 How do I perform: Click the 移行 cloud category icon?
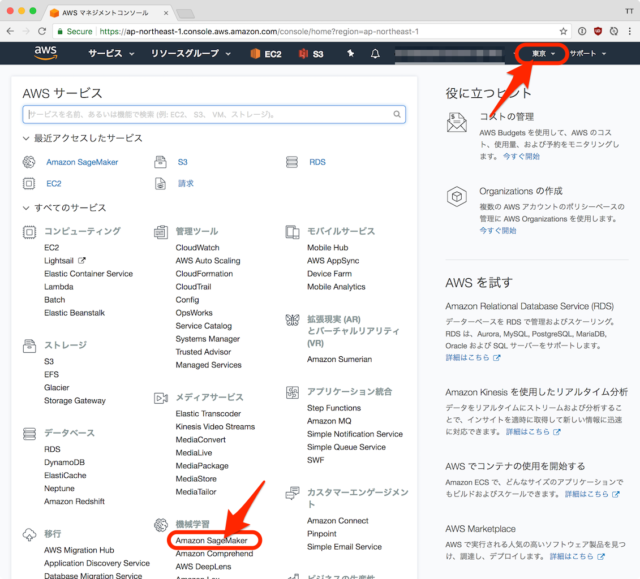point(29,534)
